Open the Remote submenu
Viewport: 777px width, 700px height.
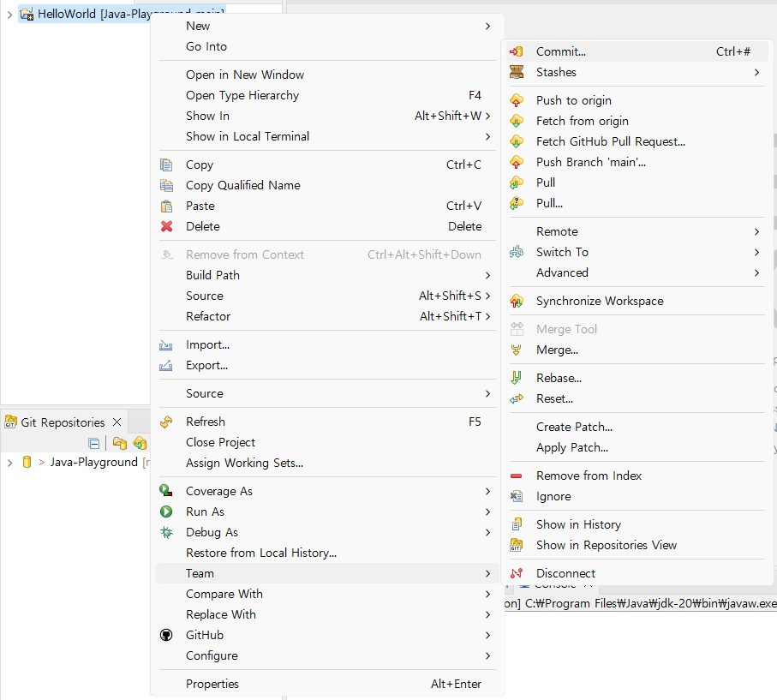(637, 231)
